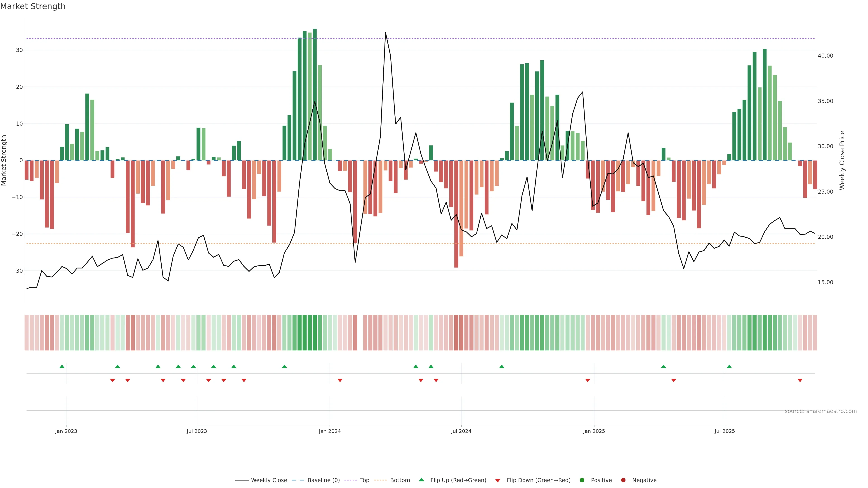Click the Negative red circle legend icon
The image size is (868, 488).
623,480
